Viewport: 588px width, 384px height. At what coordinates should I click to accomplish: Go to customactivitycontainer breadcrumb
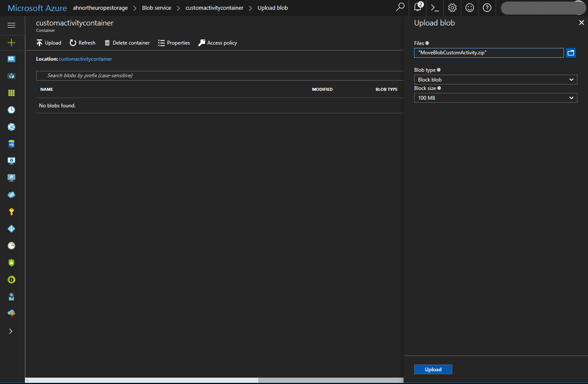click(214, 8)
